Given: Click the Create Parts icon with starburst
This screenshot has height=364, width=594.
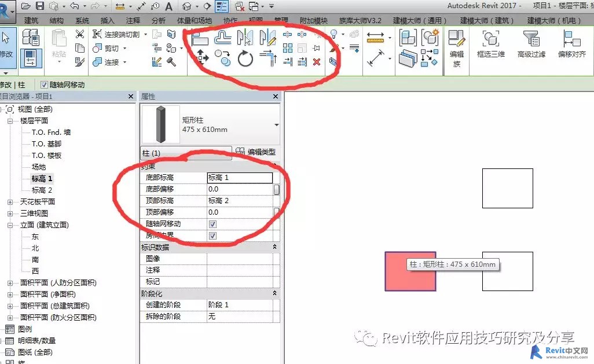Looking at the screenshot, I should (x=431, y=37).
